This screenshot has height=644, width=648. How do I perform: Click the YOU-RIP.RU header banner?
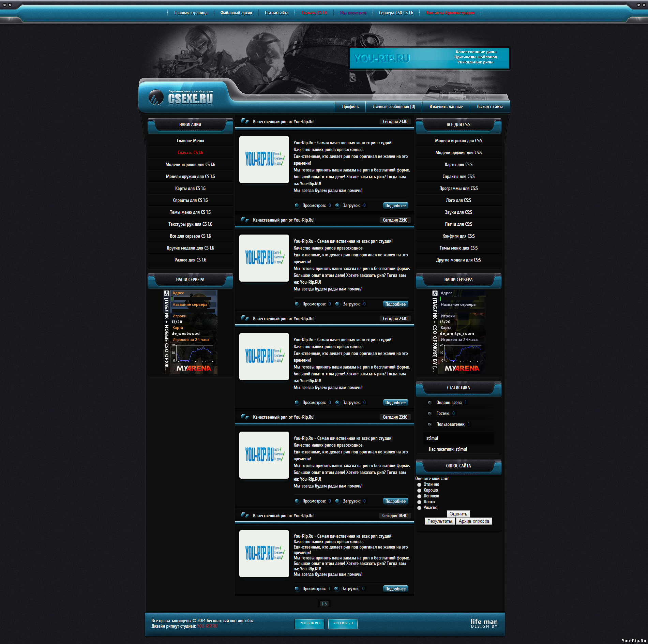coord(429,58)
